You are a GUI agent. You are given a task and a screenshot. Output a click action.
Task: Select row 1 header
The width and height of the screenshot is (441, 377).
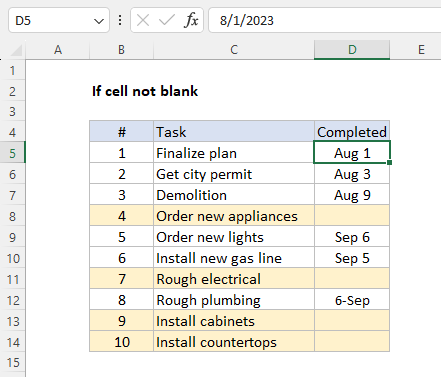13,70
